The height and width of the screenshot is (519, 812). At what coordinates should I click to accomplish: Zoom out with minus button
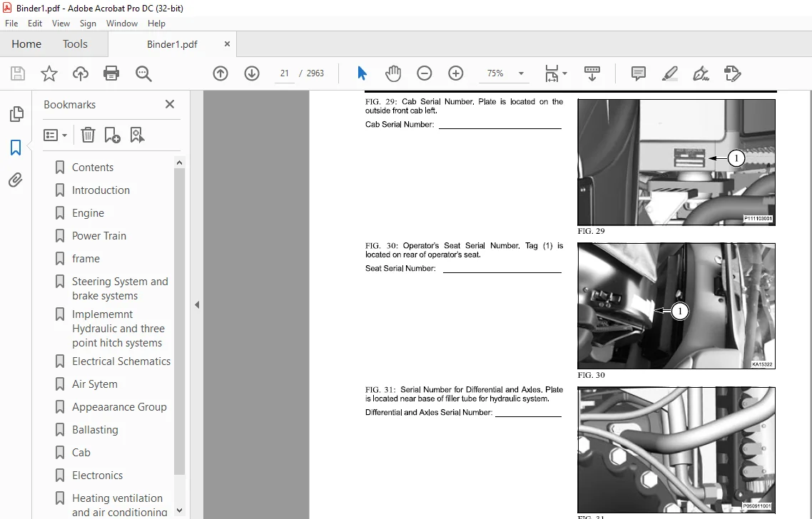click(424, 73)
